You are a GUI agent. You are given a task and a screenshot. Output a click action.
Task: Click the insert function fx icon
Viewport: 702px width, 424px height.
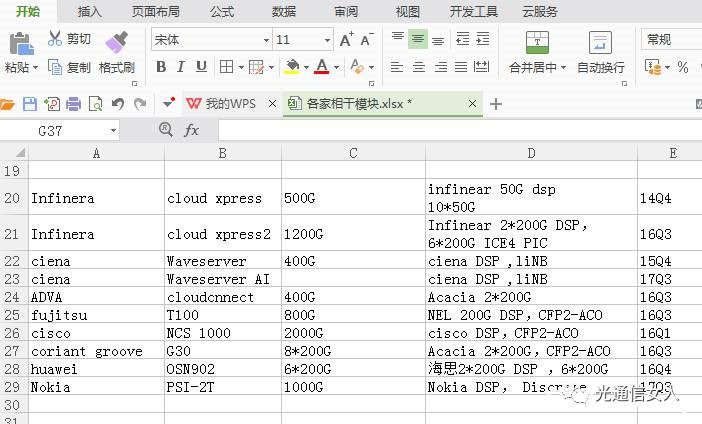(192, 130)
